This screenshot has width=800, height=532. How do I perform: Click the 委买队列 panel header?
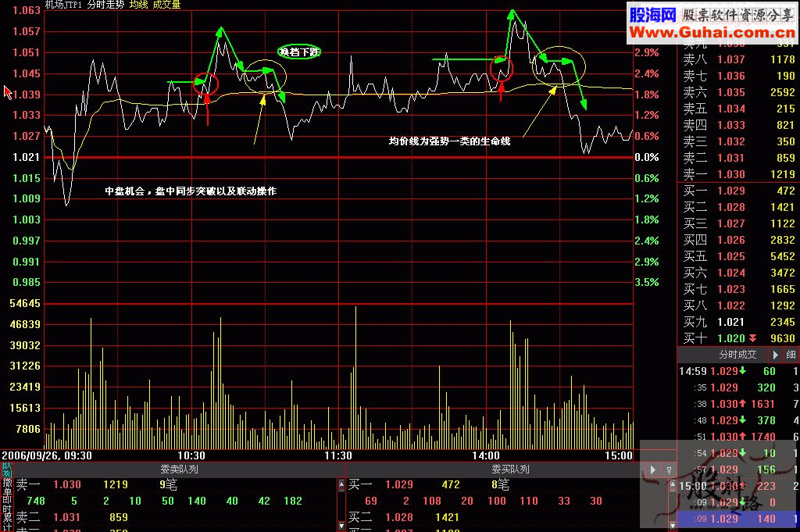tap(510, 470)
